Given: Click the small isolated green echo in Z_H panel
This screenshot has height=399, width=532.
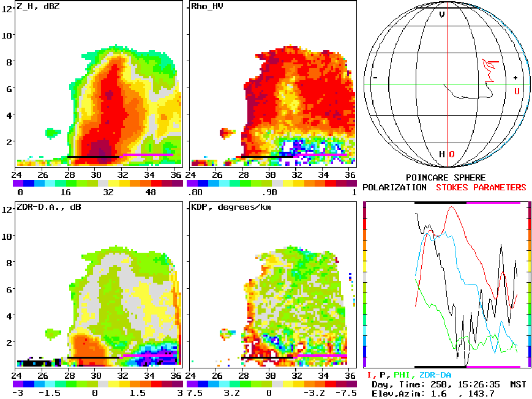Looking at the screenshot, I should (x=53, y=133).
